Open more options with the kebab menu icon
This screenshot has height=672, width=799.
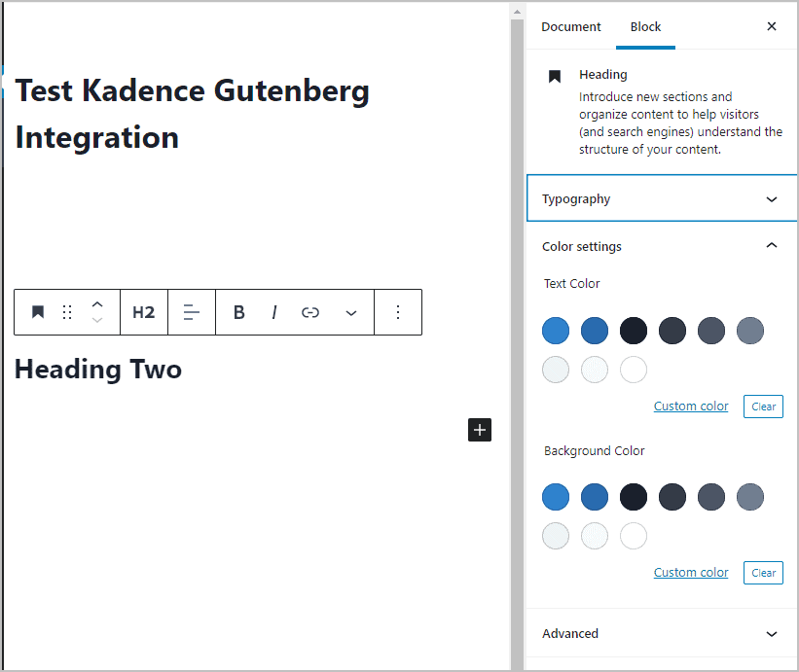(398, 311)
